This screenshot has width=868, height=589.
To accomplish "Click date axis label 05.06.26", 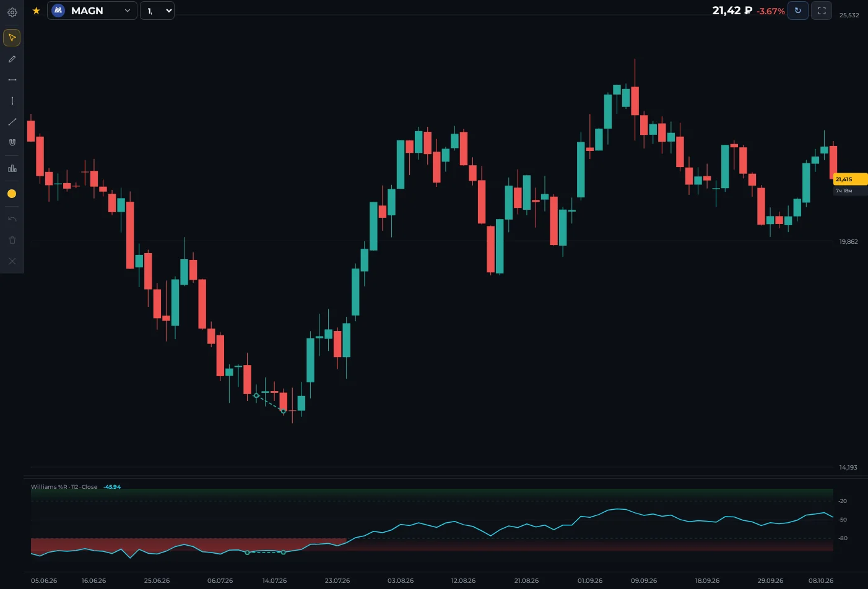I will (44, 580).
